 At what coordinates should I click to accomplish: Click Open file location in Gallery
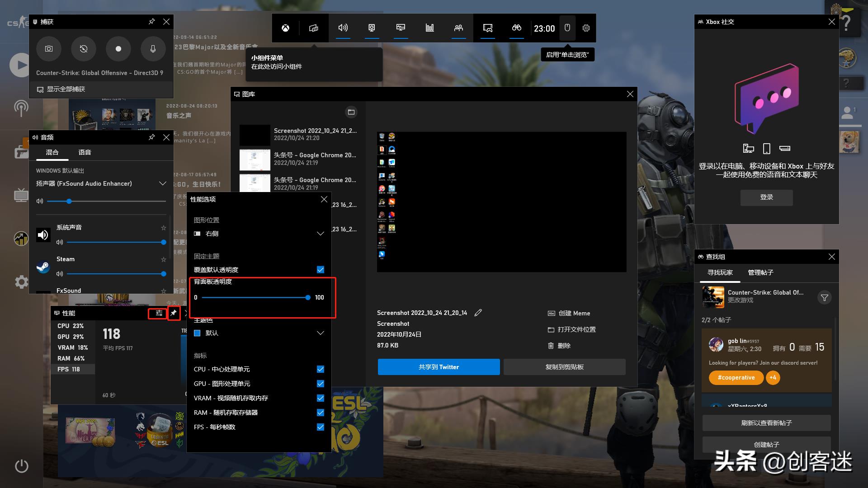pos(571,329)
